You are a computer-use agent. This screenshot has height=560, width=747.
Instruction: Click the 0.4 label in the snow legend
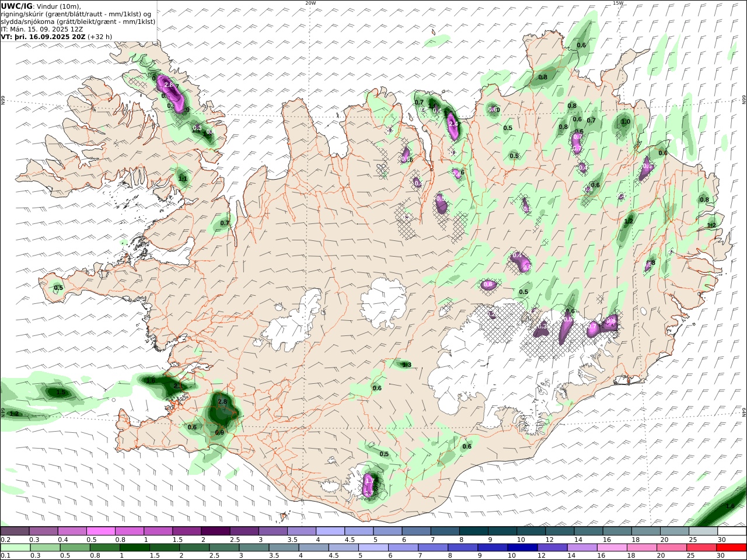(x=63, y=540)
